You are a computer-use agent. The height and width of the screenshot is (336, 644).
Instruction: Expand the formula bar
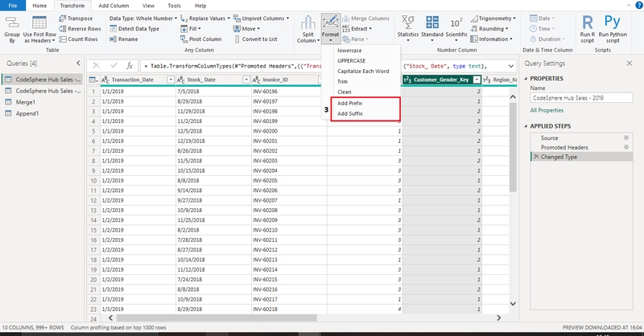pyautogui.click(x=510, y=66)
